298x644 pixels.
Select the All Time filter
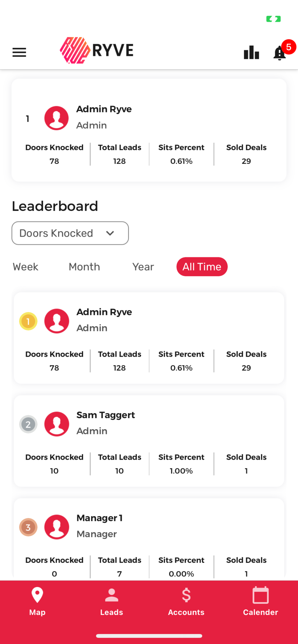[x=202, y=267]
